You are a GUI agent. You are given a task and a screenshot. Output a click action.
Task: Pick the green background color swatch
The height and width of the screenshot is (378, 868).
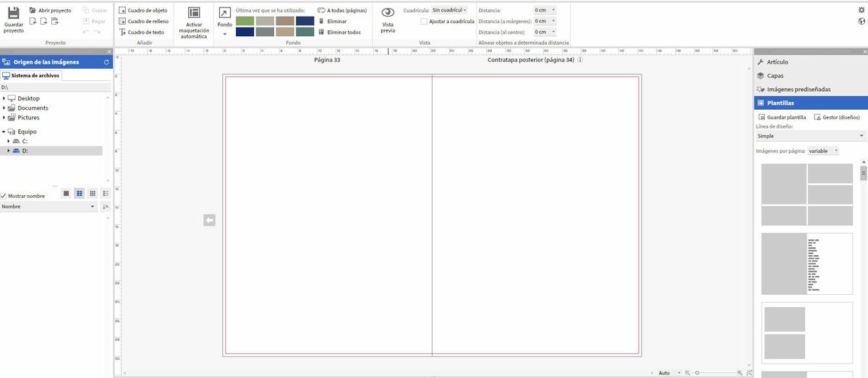pyautogui.click(x=245, y=21)
